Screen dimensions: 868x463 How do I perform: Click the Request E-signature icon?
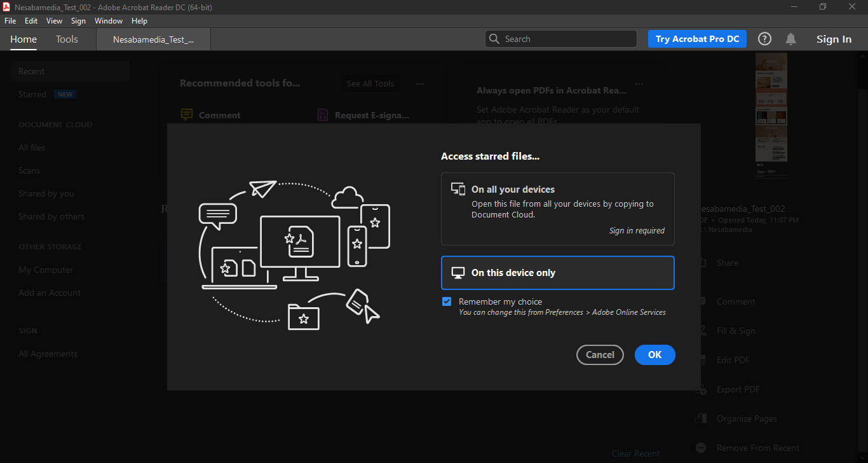323,115
